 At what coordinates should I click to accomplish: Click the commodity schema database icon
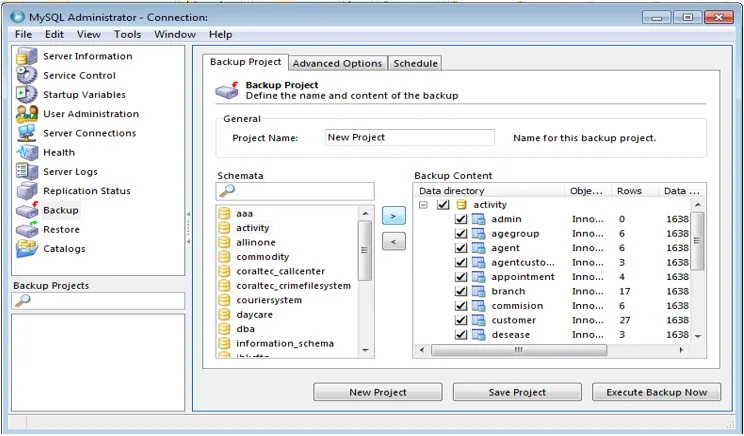point(224,257)
